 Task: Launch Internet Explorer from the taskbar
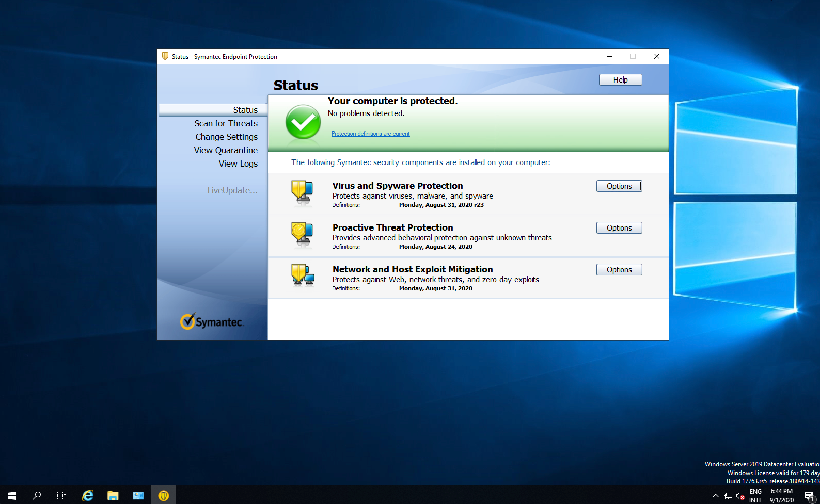[88, 495]
